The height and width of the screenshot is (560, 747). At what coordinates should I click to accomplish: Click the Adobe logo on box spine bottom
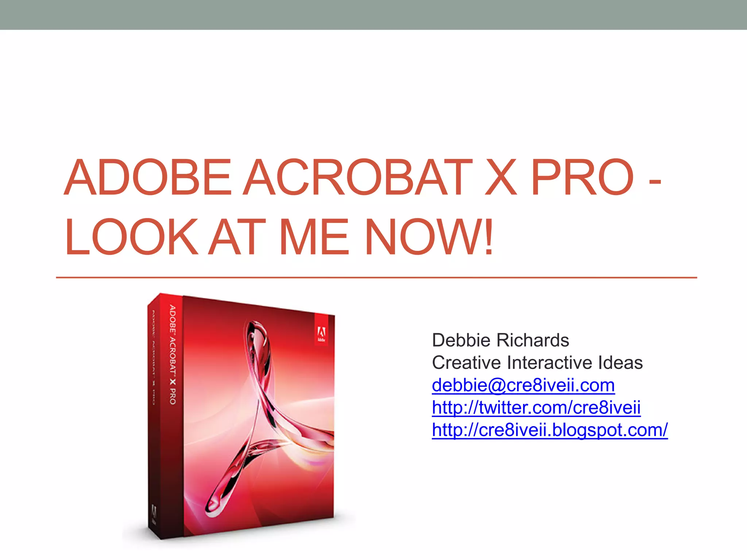tap(154, 514)
